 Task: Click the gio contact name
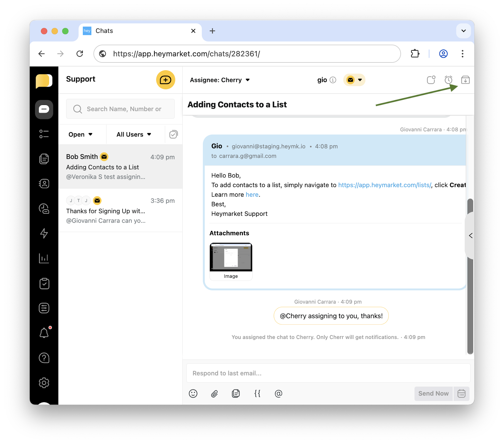pos(322,80)
